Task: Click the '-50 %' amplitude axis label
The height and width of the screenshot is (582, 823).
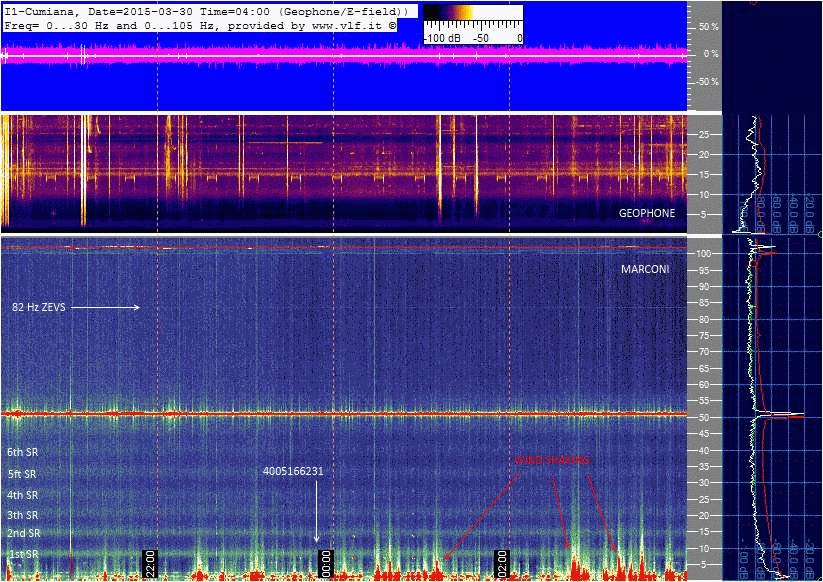Action: (x=707, y=82)
